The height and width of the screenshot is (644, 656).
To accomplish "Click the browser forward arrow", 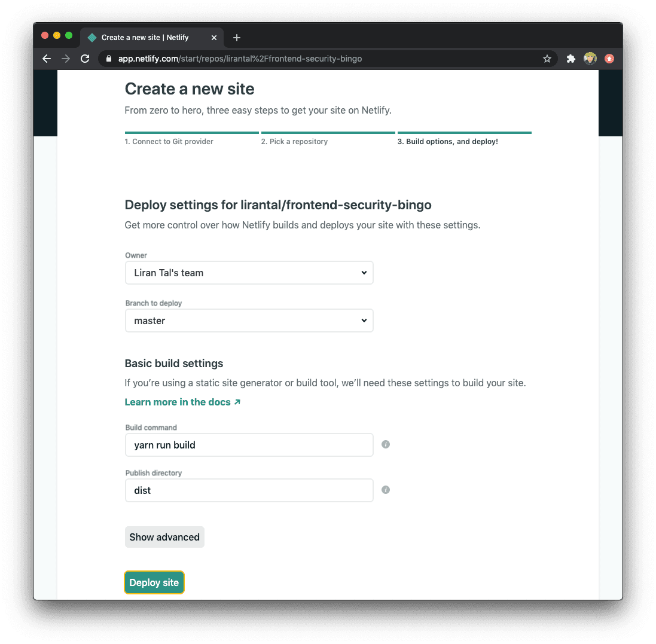I will click(66, 59).
